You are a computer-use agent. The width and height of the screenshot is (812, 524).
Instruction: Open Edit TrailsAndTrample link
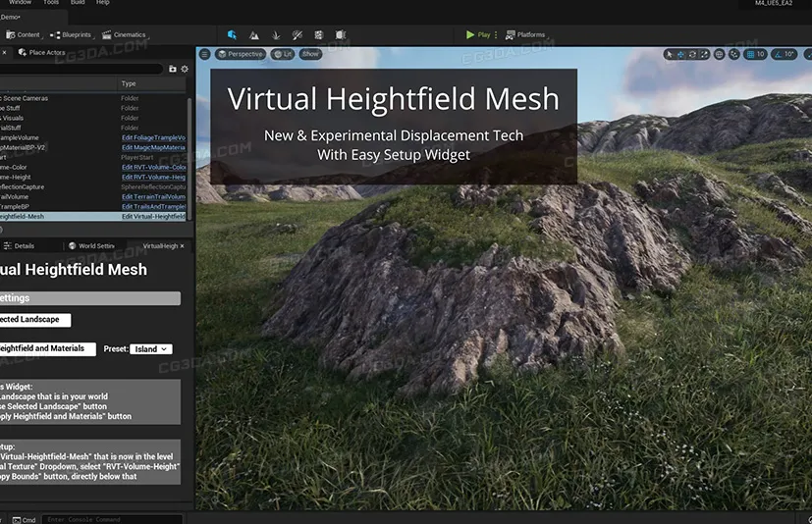153,206
